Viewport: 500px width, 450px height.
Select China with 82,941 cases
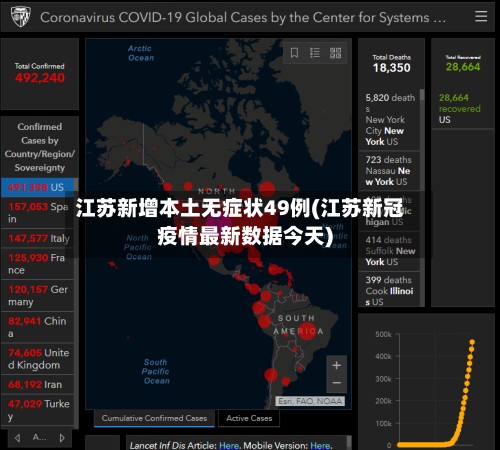pyautogui.click(x=37, y=327)
